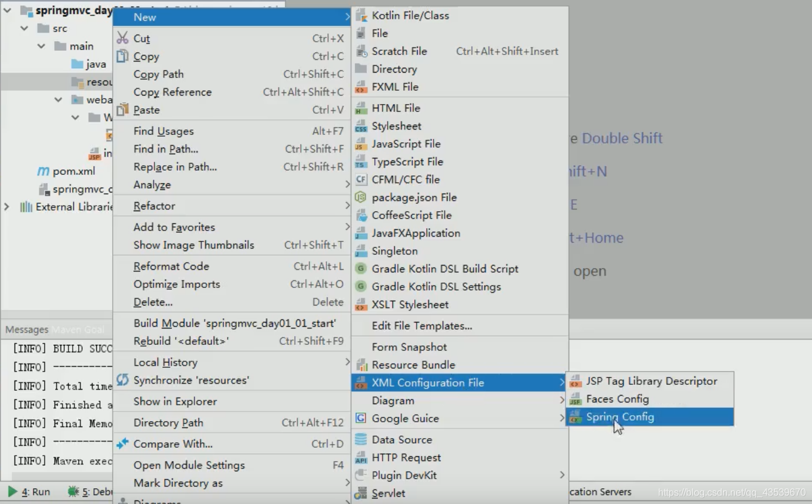Select Rebuild '<default>' menu entry

(232, 341)
